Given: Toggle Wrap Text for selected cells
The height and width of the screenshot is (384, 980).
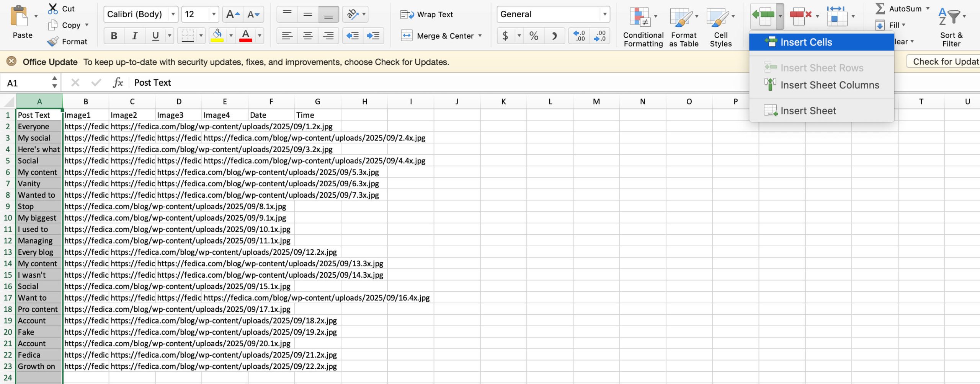Looking at the screenshot, I should (x=426, y=15).
